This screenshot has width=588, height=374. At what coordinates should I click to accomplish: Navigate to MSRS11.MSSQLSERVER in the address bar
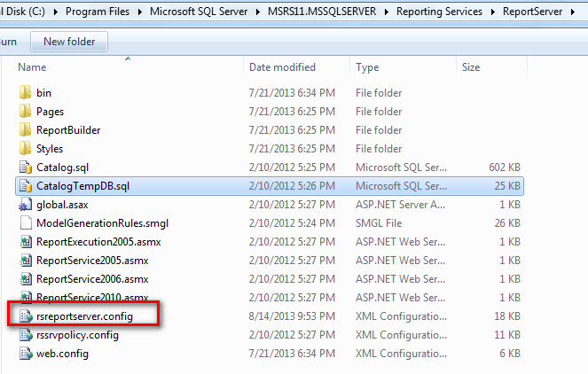322,12
